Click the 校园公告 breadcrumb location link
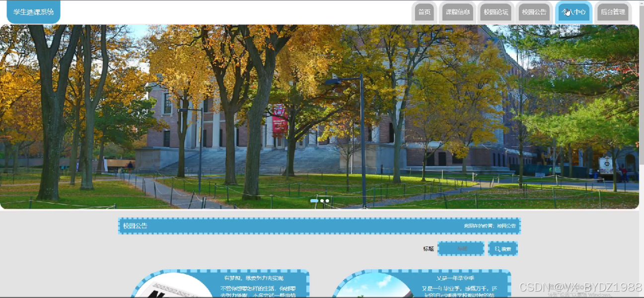This screenshot has height=298, width=644. (x=506, y=226)
